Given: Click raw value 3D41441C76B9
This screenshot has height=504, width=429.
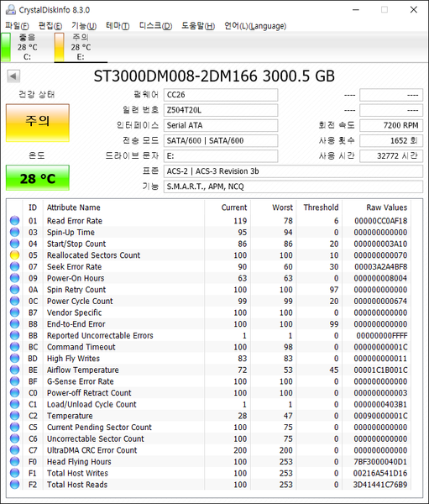Looking at the screenshot, I should [380, 485].
